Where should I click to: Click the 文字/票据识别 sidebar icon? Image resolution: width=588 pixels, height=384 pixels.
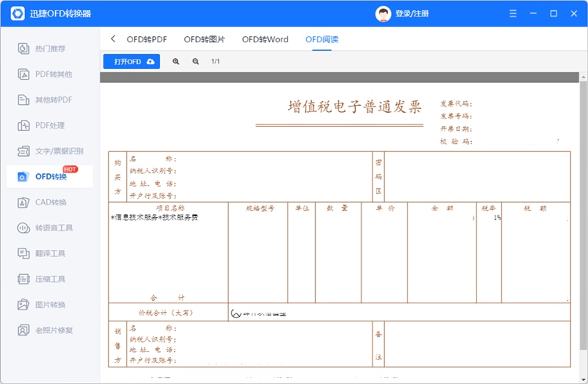coord(24,151)
